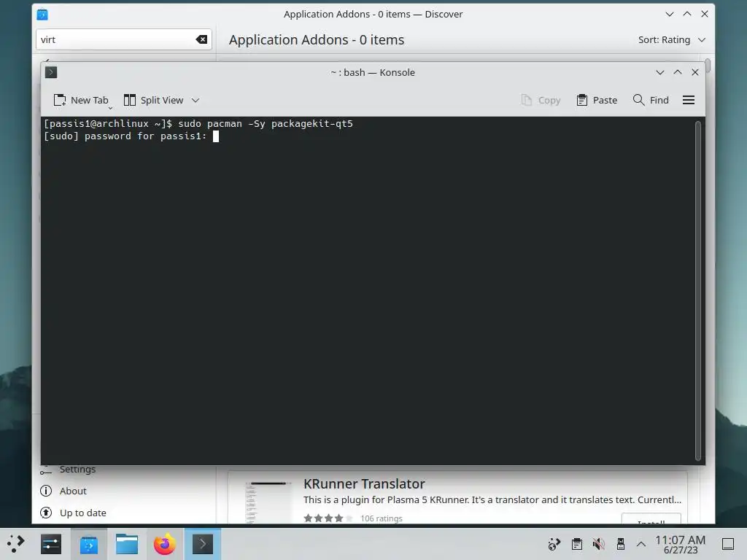Open the Sort: Rating dropdown in Discover
This screenshot has width=747, height=560.
(x=672, y=39)
